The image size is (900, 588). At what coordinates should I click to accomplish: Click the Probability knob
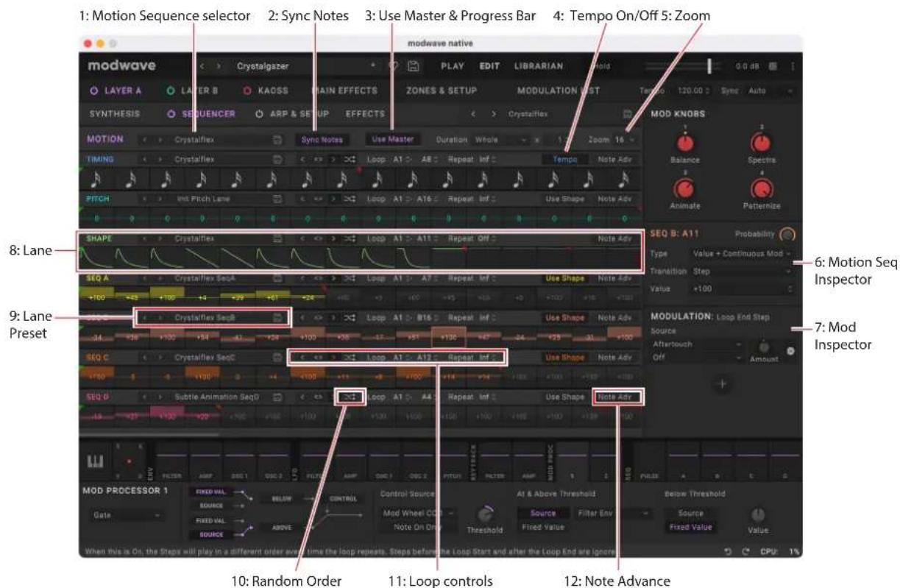[x=787, y=234]
